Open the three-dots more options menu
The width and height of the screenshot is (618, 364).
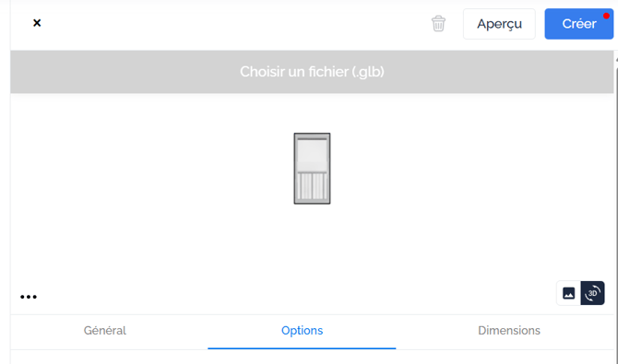tap(29, 297)
